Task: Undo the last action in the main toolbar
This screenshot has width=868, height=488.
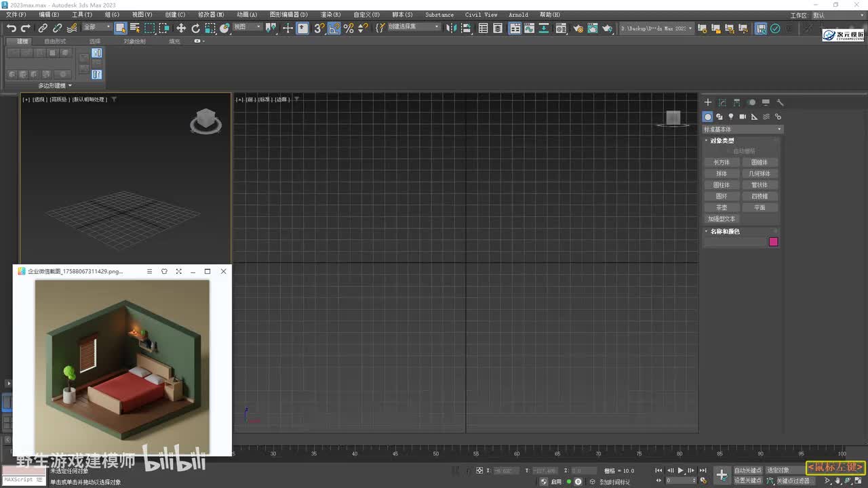Action: pos(11,28)
